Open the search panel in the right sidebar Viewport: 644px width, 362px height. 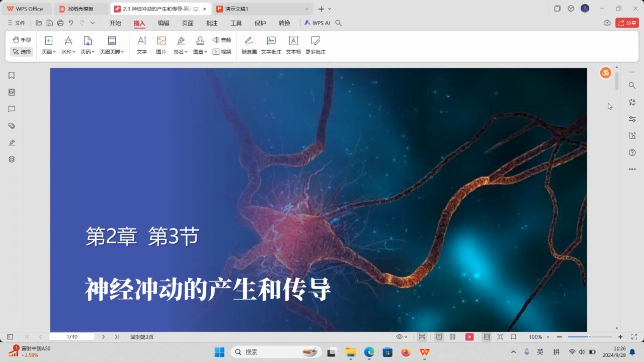click(x=632, y=85)
